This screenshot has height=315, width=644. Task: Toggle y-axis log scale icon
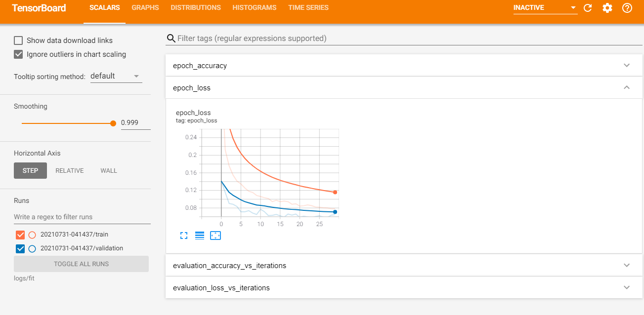pyautogui.click(x=200, y=236)
